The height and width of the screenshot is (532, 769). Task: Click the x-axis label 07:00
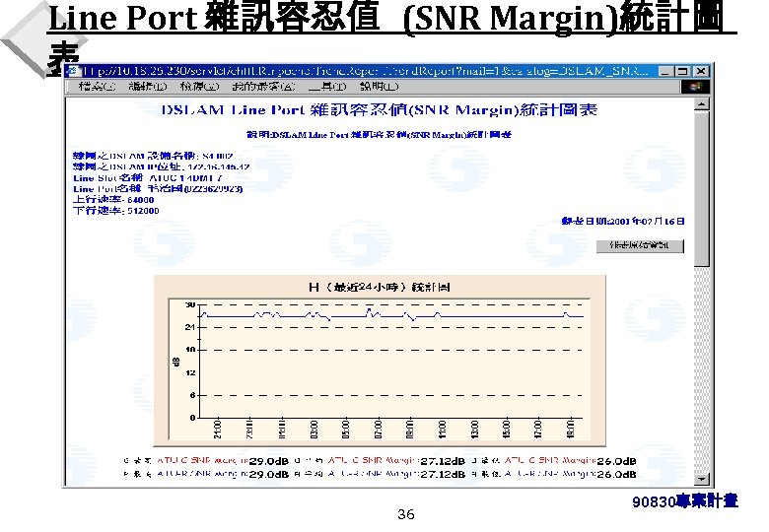pos(378,430)
